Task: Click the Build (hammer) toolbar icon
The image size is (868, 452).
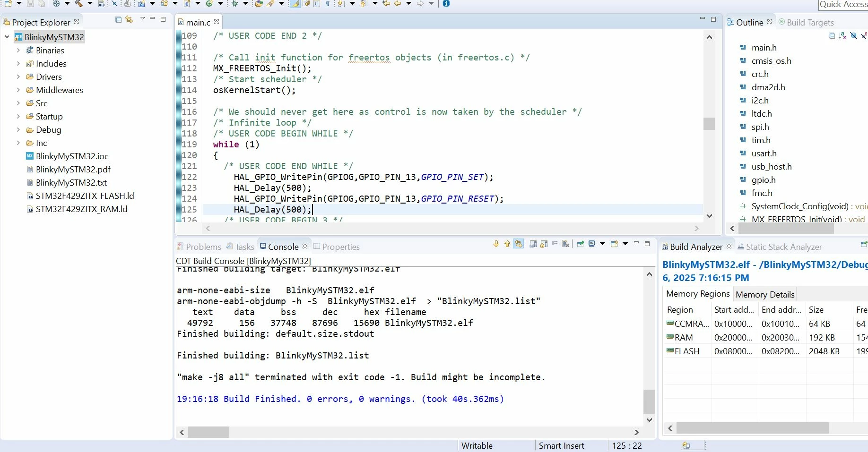Action: point(78,4)
